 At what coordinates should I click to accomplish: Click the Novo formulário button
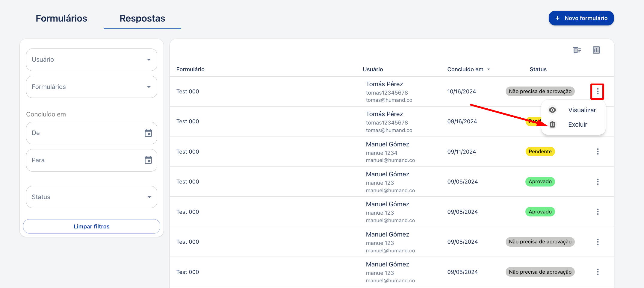(581, 18)
